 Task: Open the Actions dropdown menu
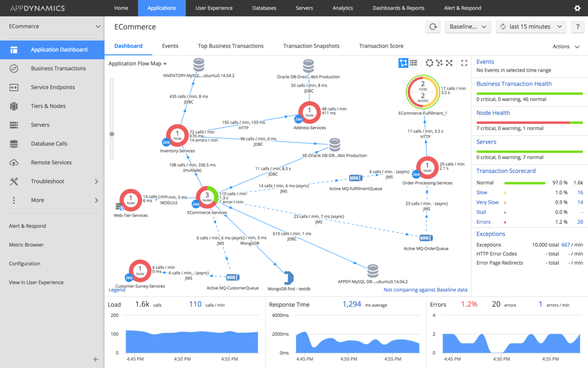pyautogui.click(x=566, y=46)
